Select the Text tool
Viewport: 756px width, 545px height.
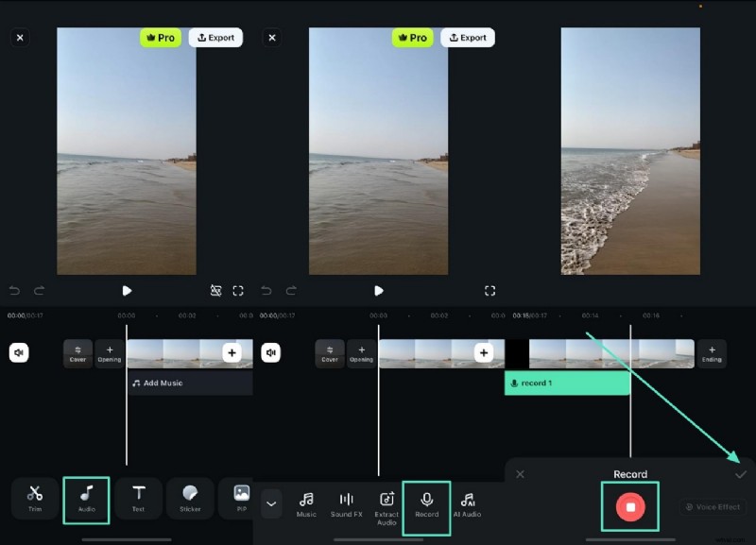(138, 500)
